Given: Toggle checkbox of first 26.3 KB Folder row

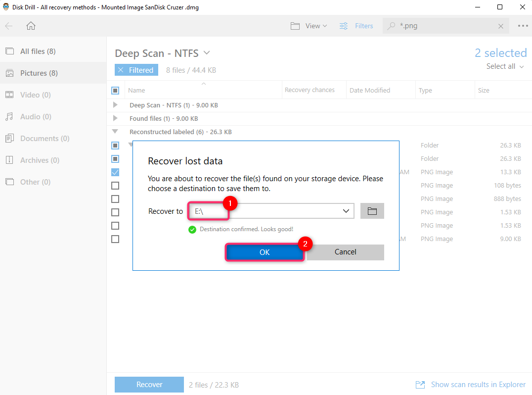Looking at the screenshot, I should [115, 146].
